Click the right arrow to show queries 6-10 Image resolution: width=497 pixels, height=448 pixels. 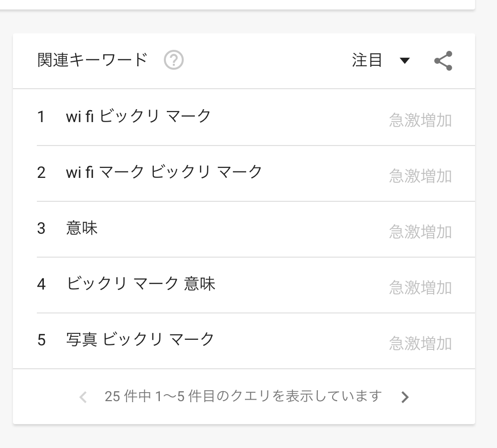(405, 397)
